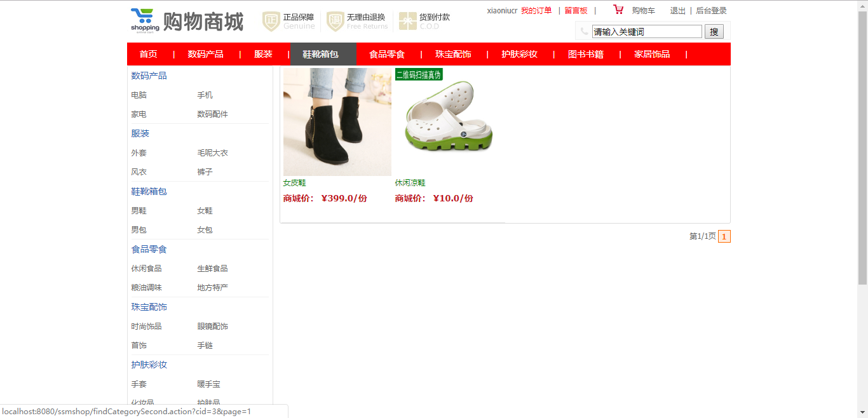The image size is (868, 418).
Task: Select sidebar category heading 食品零食
Action: (x=149, y=249)
